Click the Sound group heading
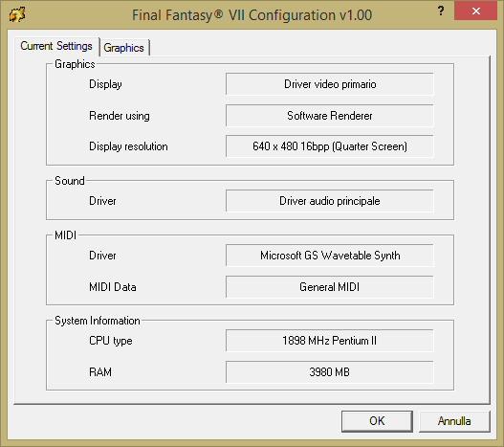 click(x=70, y=181)
